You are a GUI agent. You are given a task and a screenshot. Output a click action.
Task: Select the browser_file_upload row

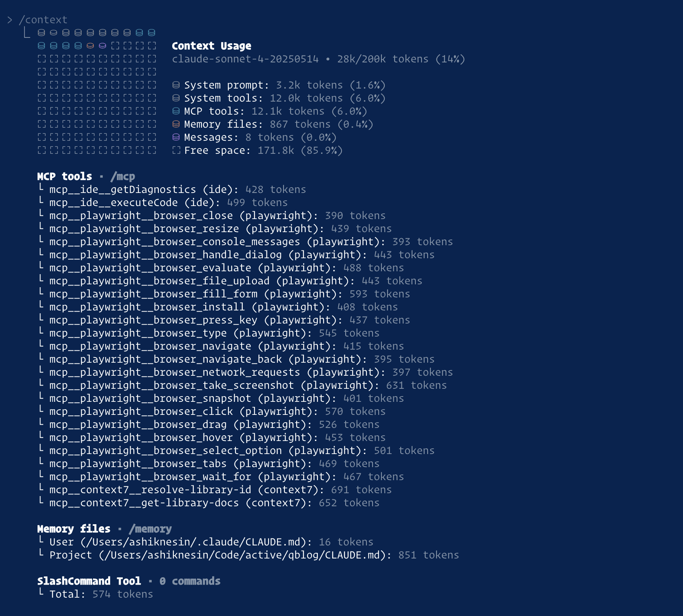coord(231,281)
